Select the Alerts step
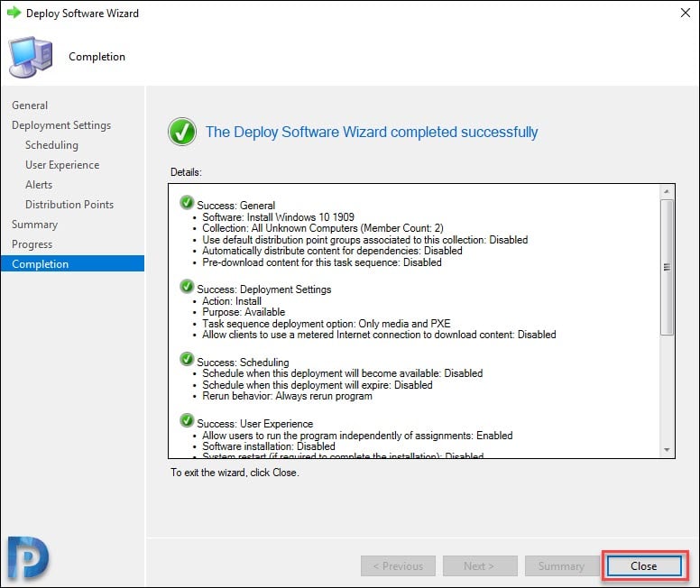The height and width of the screenshot is (588, 700). [39, 184]
